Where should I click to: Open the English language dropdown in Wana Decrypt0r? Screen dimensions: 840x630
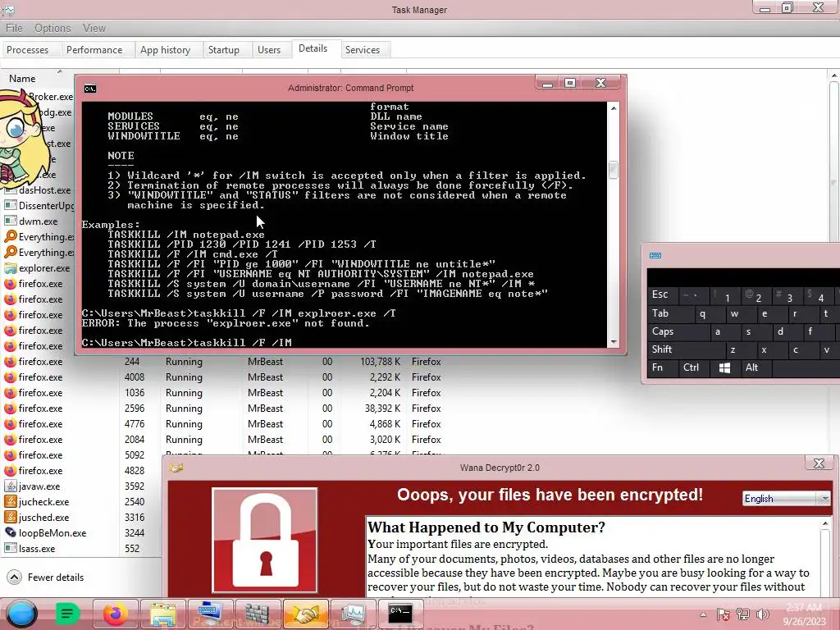(787, 499)
